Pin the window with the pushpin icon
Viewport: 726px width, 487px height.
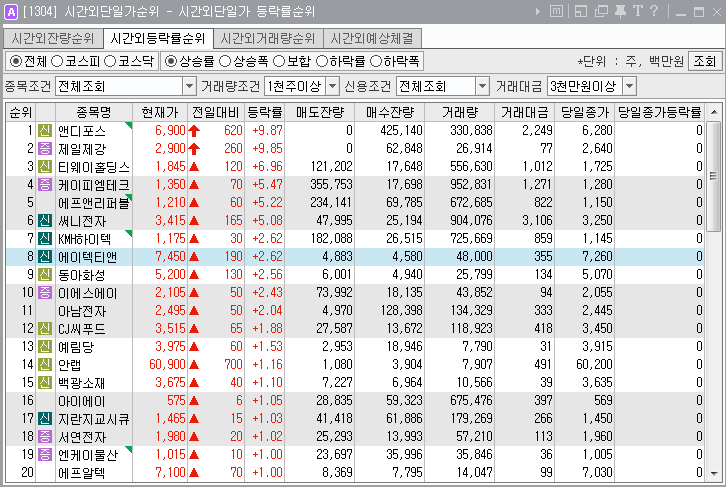click(620, 11)
